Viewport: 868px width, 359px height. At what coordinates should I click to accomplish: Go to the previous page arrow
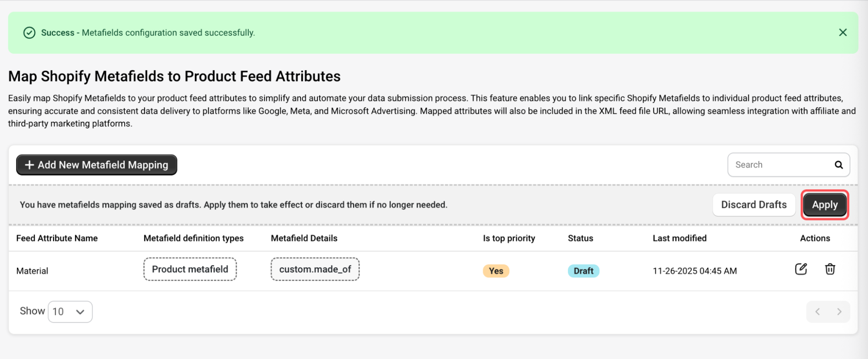click(x=817, y=312)
